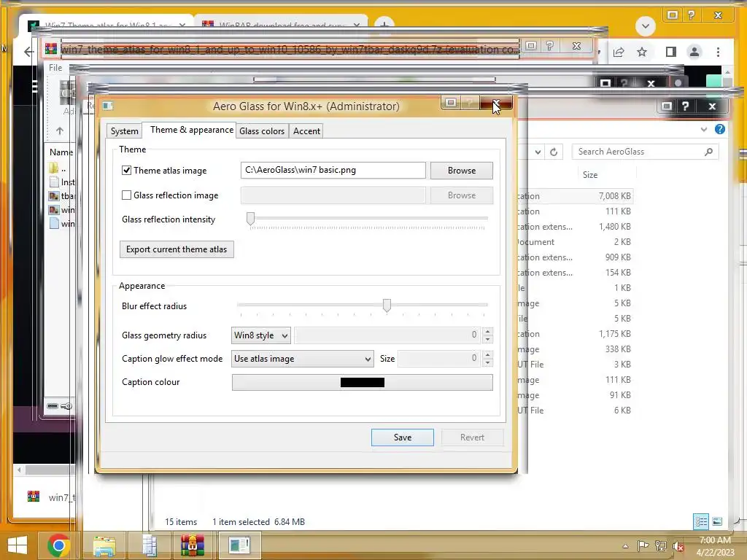Bookmark this page with the star icon

point(642,52)
